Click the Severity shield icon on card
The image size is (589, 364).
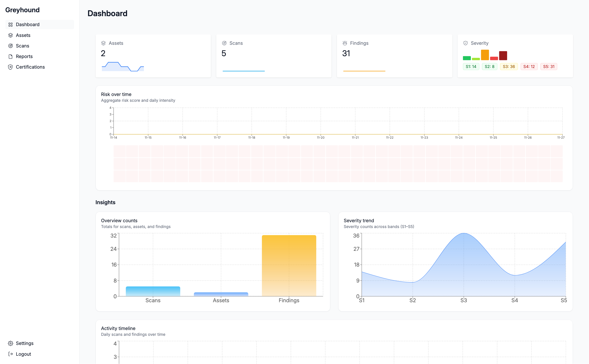pos(465,43)
